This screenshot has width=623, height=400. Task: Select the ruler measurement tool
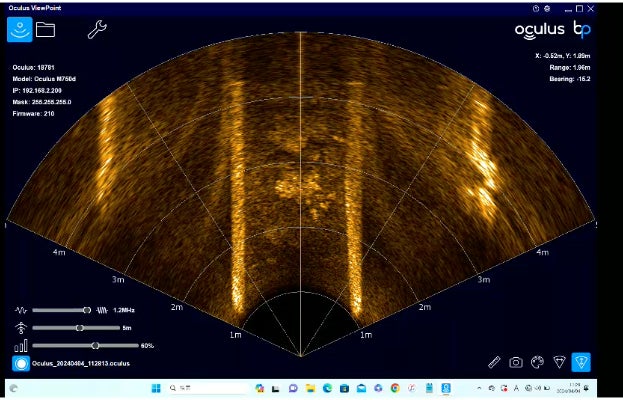pyautogui.click(x=494, y=362)
